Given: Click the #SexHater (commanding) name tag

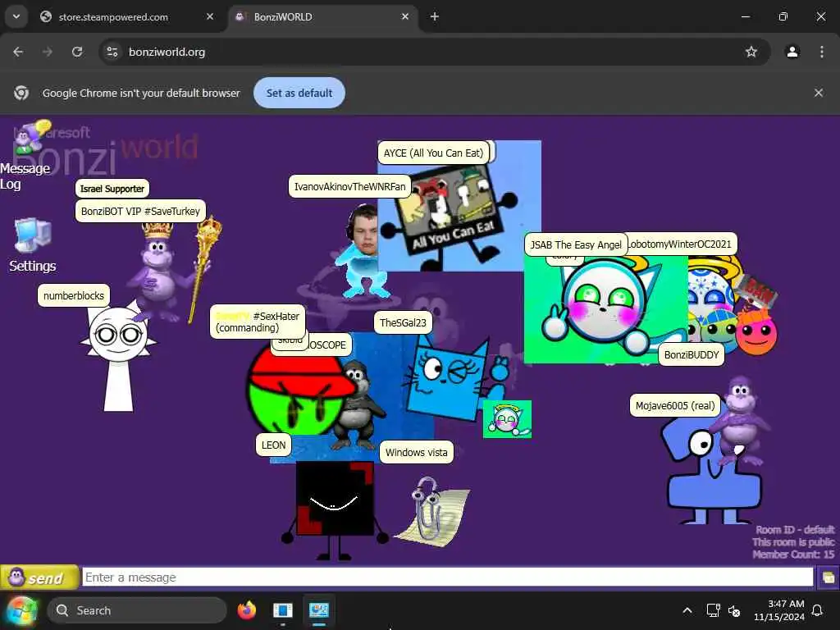Looking at the screenshot, I should [257, 322].
